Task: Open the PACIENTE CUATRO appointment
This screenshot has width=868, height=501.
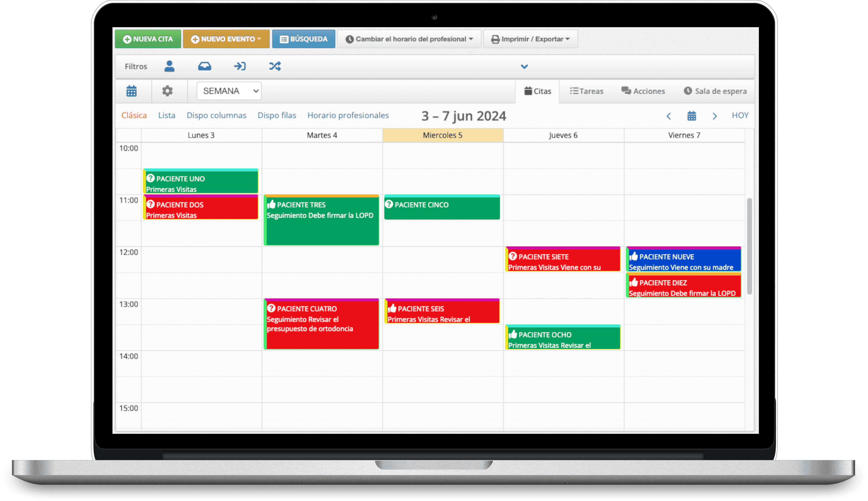Action: pyautogui.click(x=322, y=324)
